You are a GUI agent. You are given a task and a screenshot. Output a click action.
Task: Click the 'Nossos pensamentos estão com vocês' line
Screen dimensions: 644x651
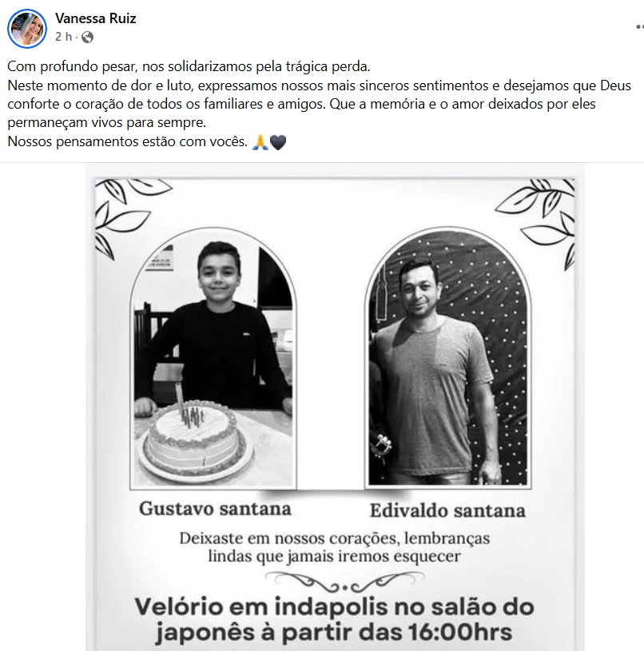[x=128, y=141]
